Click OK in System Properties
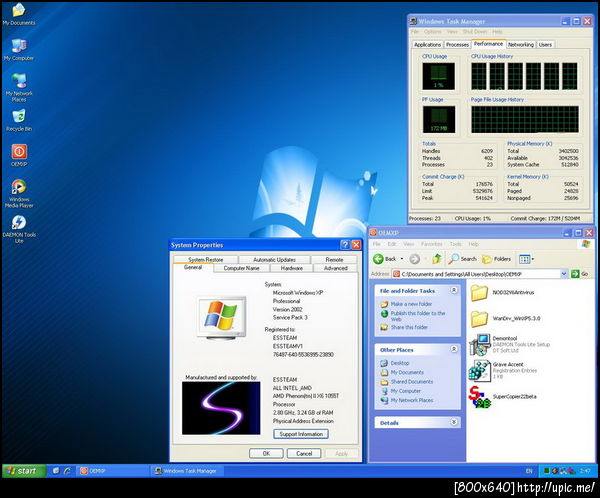Image resolution: width=600 pixels, height=498 pixels. 266,454
